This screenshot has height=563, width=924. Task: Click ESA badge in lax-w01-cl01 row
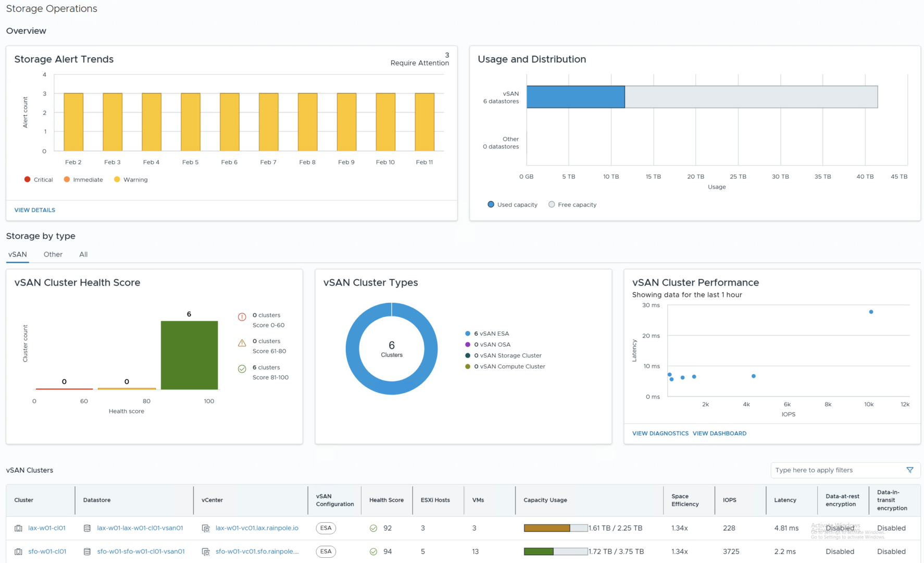coord(326,528)
